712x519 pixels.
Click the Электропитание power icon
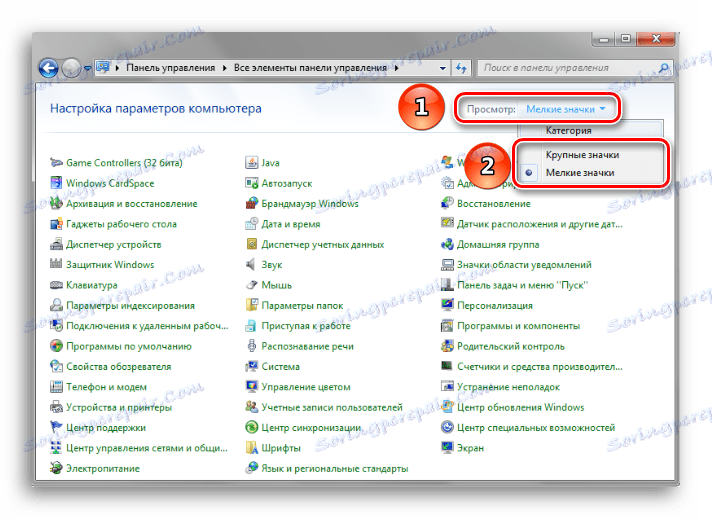coord(56,468)
